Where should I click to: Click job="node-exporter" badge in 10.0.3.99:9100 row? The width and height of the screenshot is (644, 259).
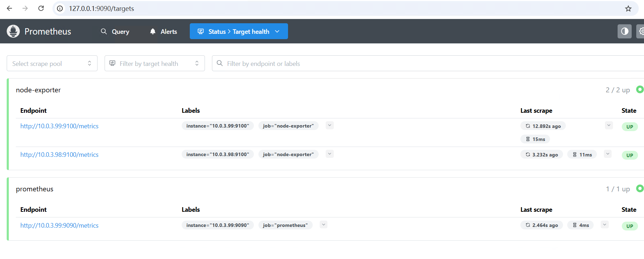[x=288, y=126]
